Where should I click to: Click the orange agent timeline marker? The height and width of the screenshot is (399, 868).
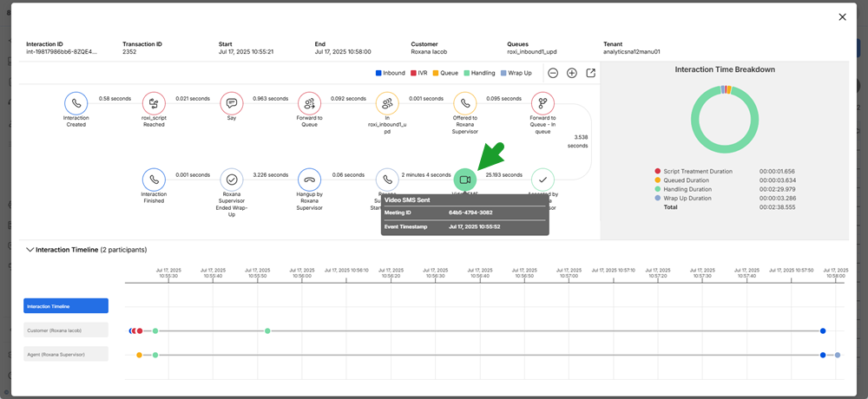(139, 355)
